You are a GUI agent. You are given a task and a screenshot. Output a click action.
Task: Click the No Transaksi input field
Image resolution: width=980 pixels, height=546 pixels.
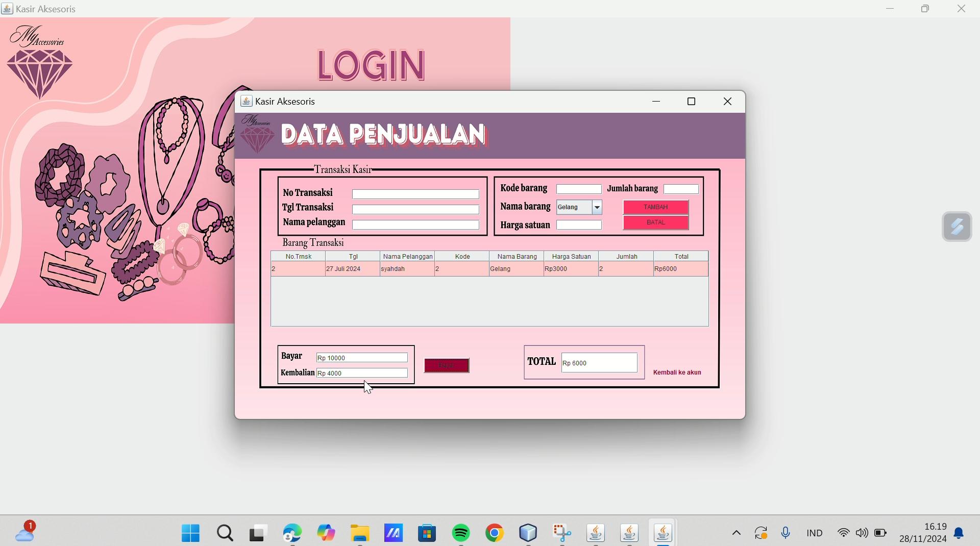[415, 194]
